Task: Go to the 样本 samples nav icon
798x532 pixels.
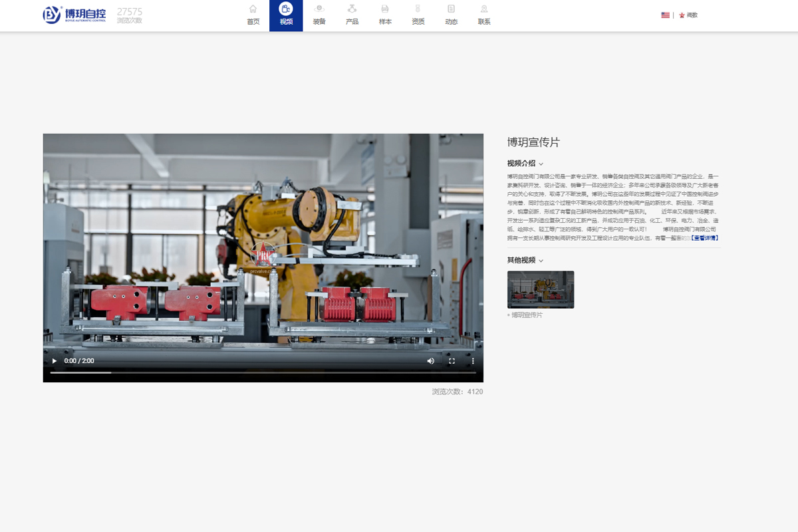Action: coord(385,9)
